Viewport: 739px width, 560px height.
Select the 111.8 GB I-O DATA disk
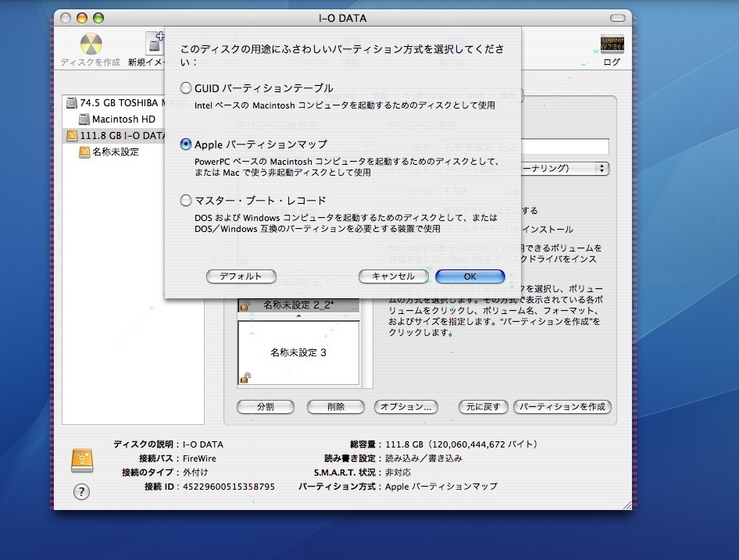point(113,136)
